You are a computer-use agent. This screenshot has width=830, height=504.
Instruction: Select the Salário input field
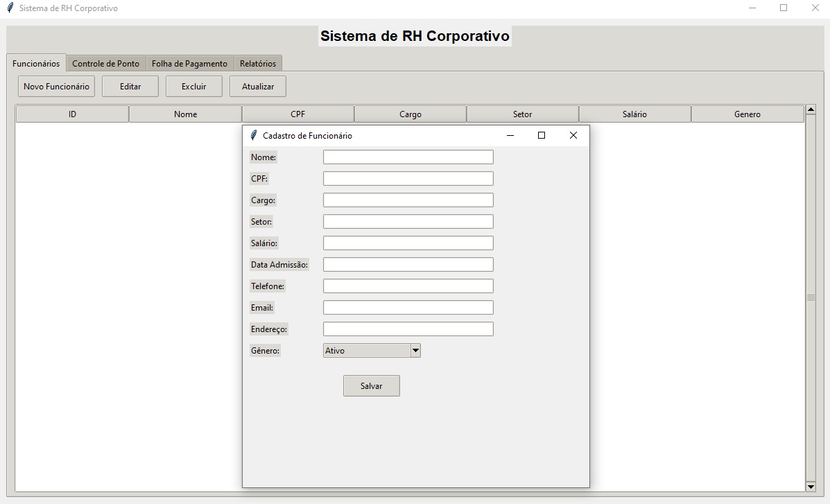[x=408, y=243]
